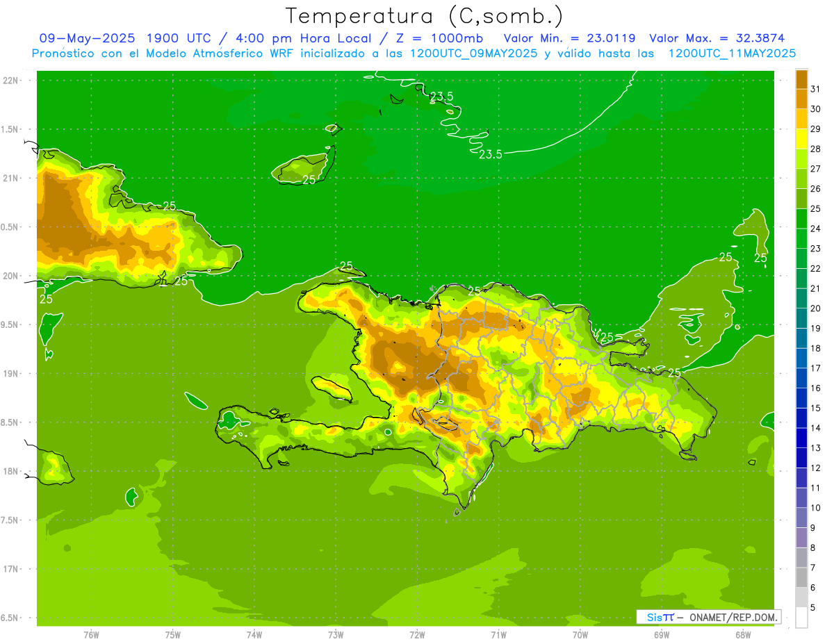Select the 'Valor Max. = 32.3874' readout
This screenshot has width=834, height=644.
[x=717, y=38]
